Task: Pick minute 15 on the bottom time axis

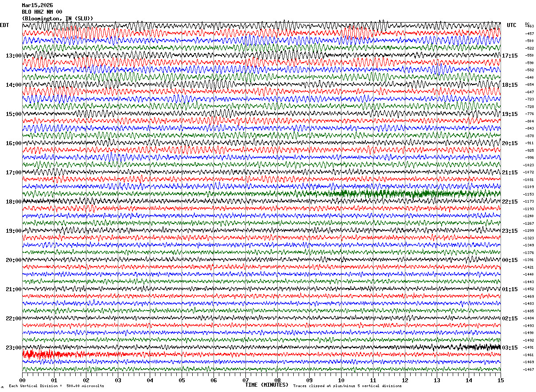Action: click(500, 380)
